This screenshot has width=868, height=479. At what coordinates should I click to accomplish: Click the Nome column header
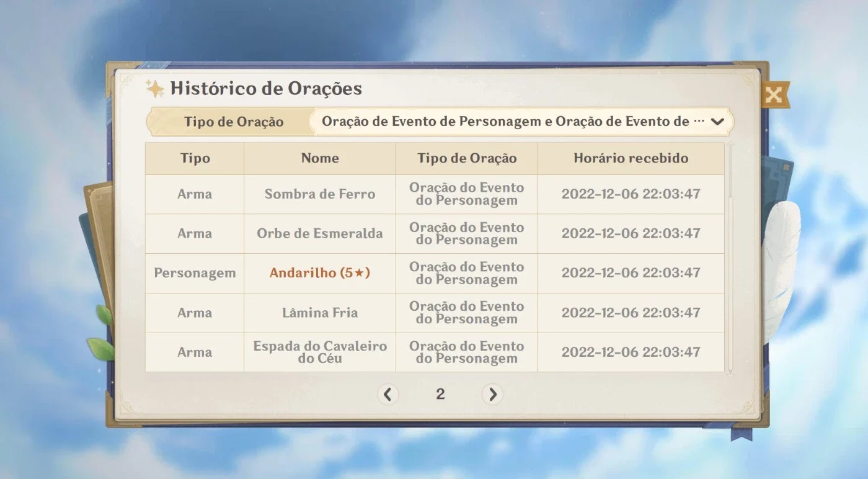click(x=320, y=158)
